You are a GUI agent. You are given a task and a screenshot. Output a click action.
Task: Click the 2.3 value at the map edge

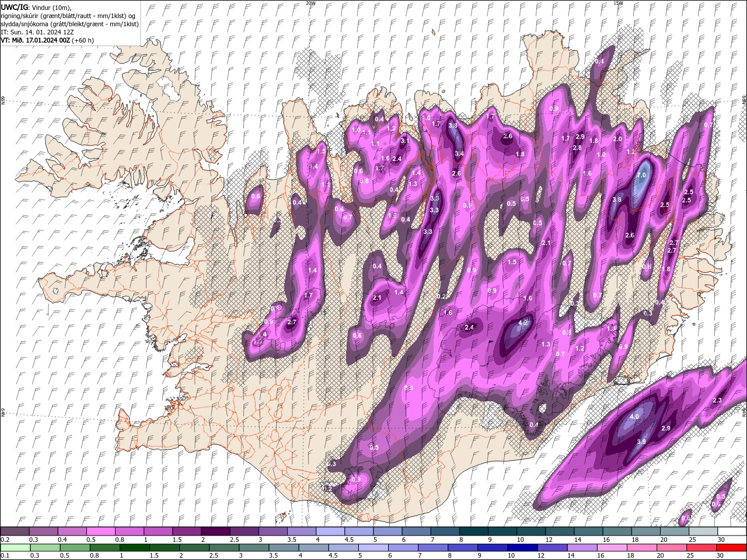[x=718, y=400]
